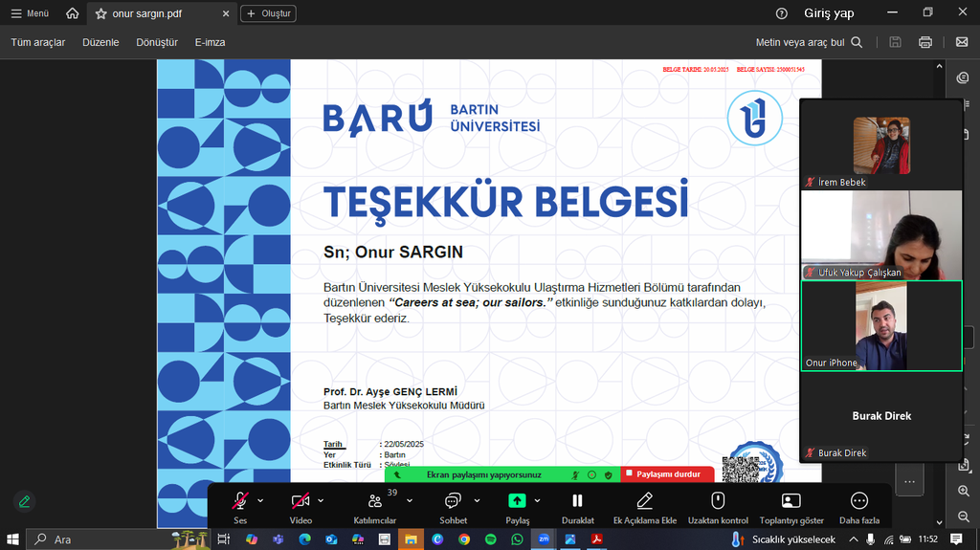
Task: Open Spotify from taskbar
Action: pyautogui.click(x=491, y=539)
